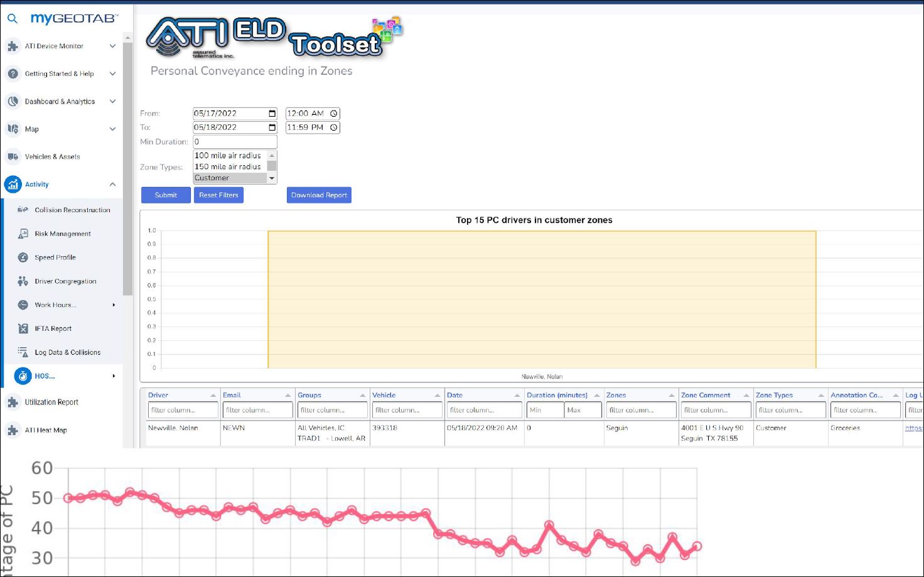Click the Dashboard & Analytics pie icon
924x577 pixels.
click(13, 101)
